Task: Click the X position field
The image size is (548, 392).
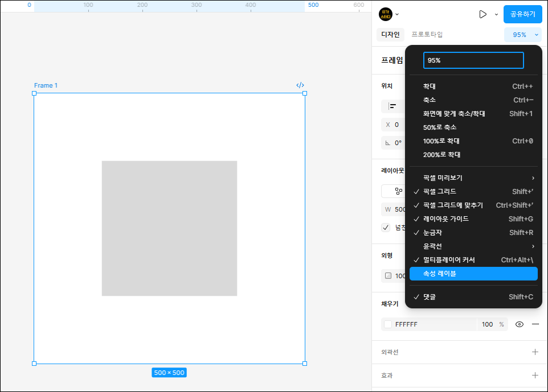Action: pos(393,125)
